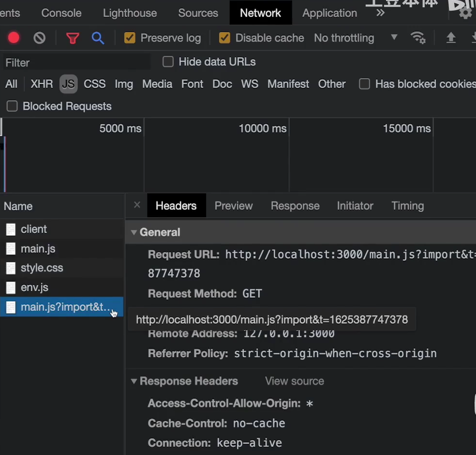Viewport: 476px width, 455px height.
Task: Click the Referrer Policy value
Action: coord(335,353)
